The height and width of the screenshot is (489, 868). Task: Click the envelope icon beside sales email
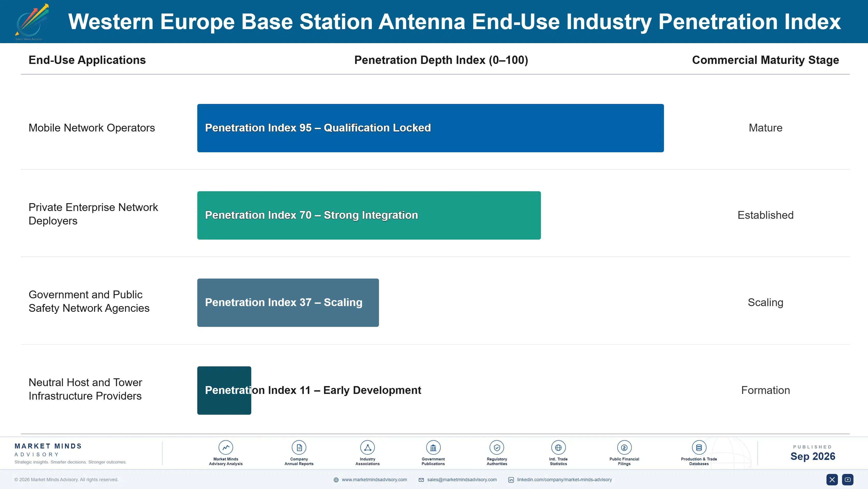click(x=421, y=480)
